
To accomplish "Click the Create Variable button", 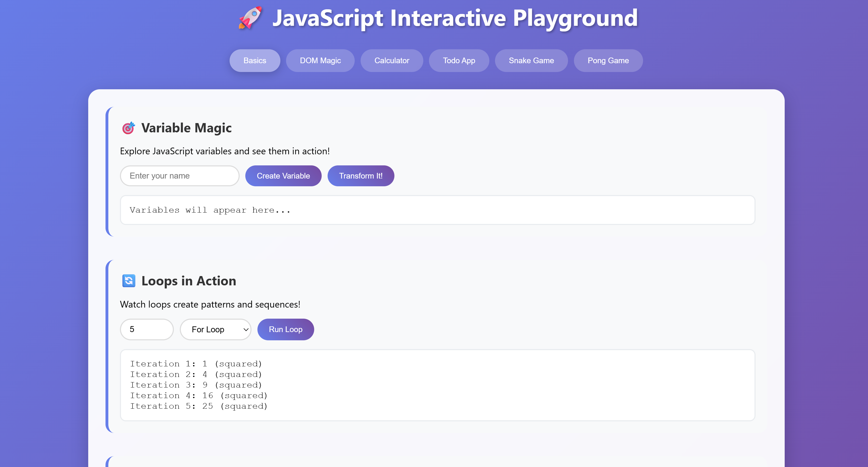I will [283, 176].
